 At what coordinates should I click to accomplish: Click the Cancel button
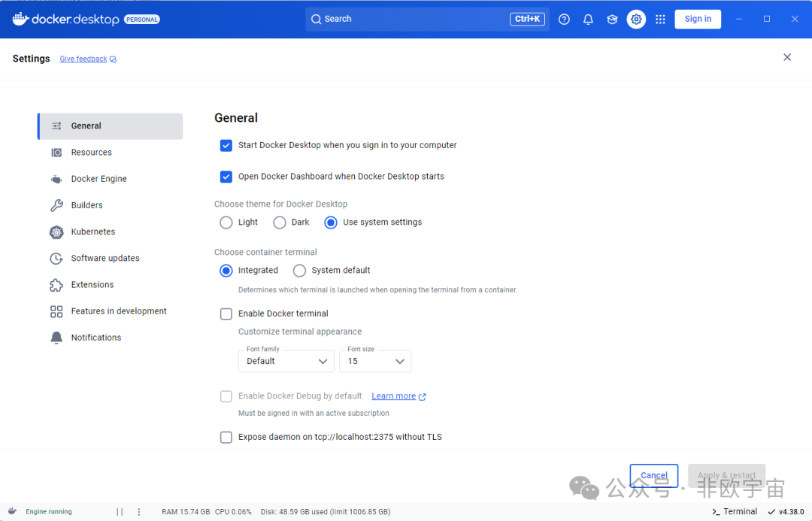[x=653, y=475]
